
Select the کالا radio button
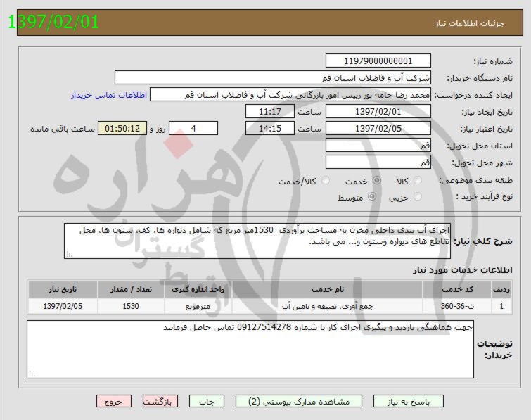[418, 180]
